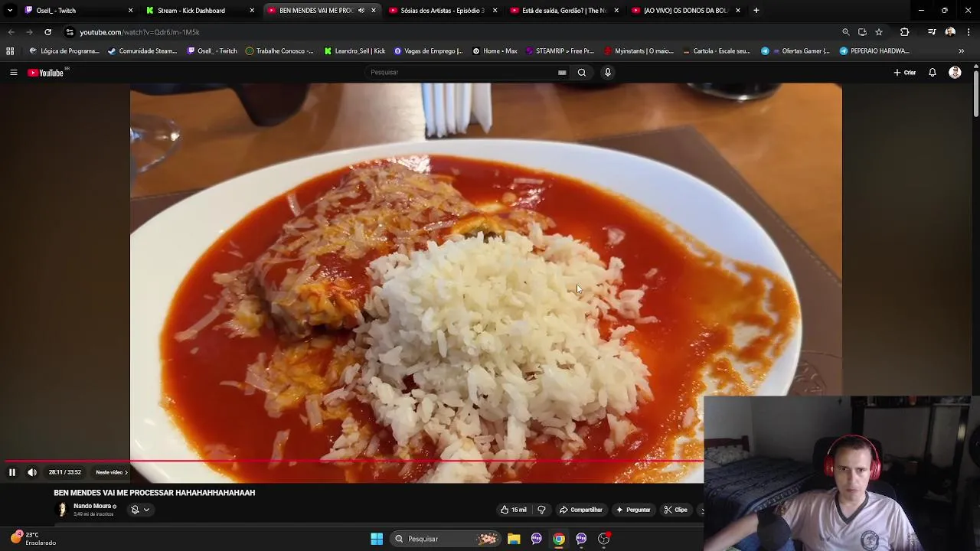Open a new browser tab plus
This screenshot has height=551, width=980.
pos(756,11)
